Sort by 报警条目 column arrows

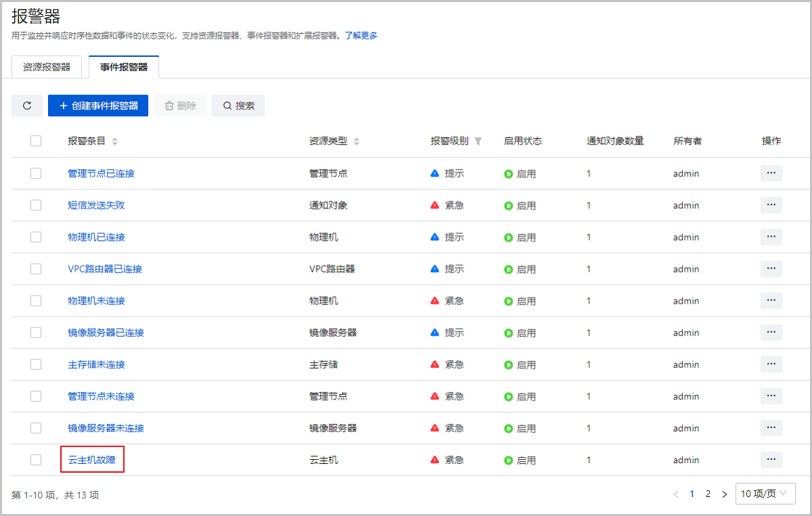click(114, 141)
